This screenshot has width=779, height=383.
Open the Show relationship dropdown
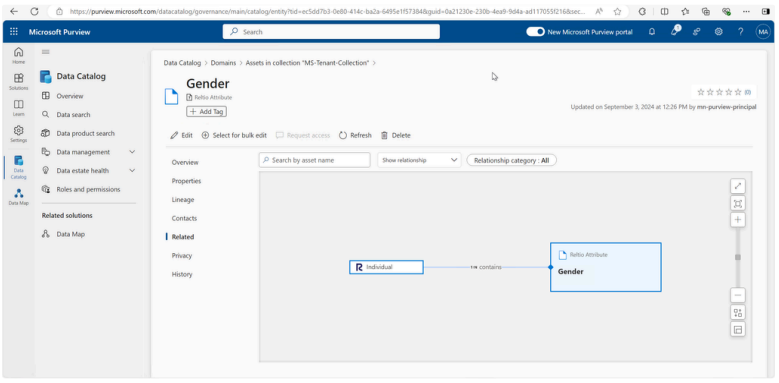(x=419, y=160)
